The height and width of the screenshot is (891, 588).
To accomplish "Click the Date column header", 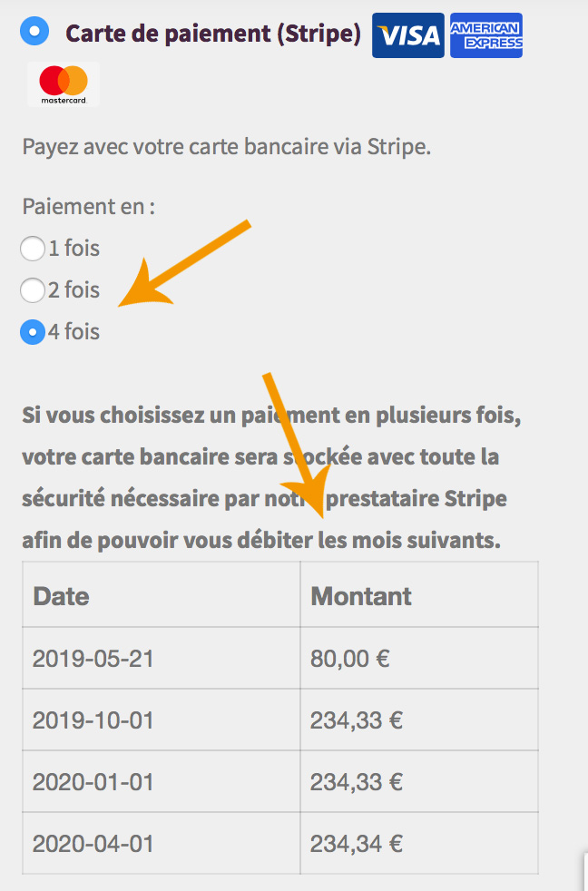I will point(162,595).
